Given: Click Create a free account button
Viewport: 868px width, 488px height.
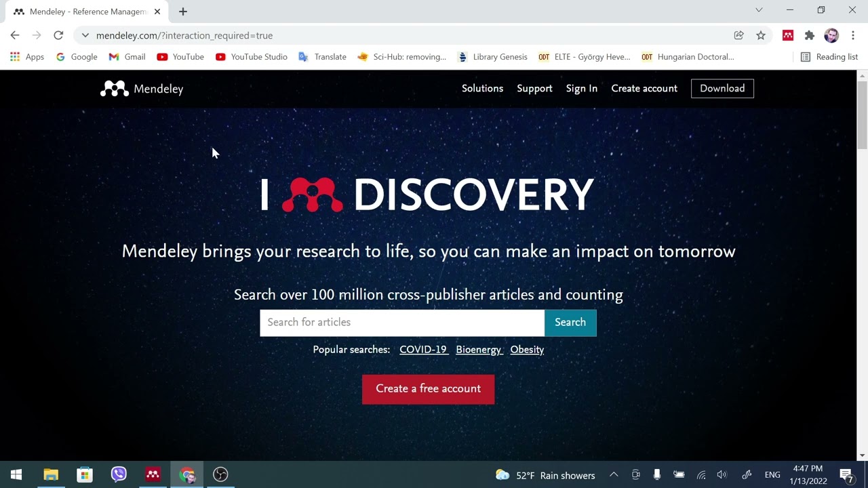Looking at the screenshot, I should (428, 389).
